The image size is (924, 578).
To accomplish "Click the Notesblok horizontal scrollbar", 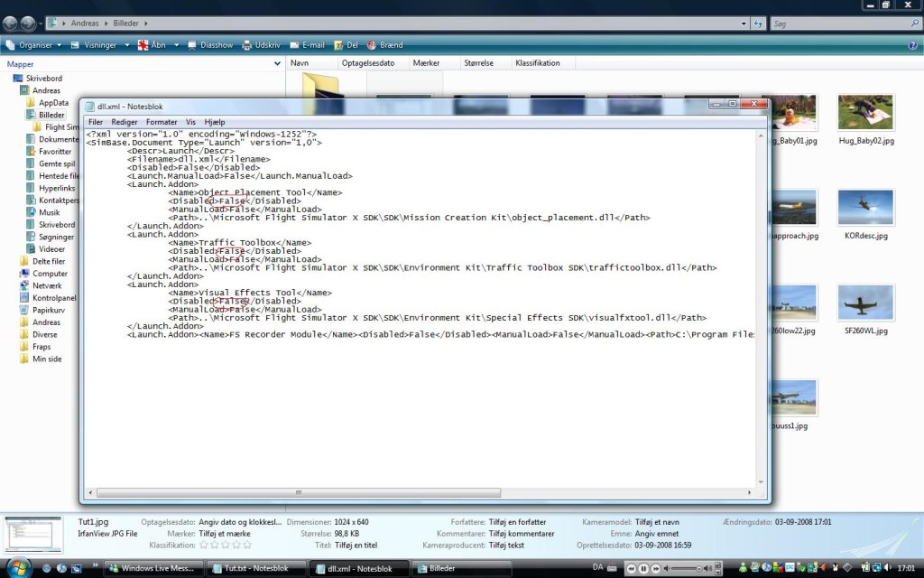I will pos(415,492).
